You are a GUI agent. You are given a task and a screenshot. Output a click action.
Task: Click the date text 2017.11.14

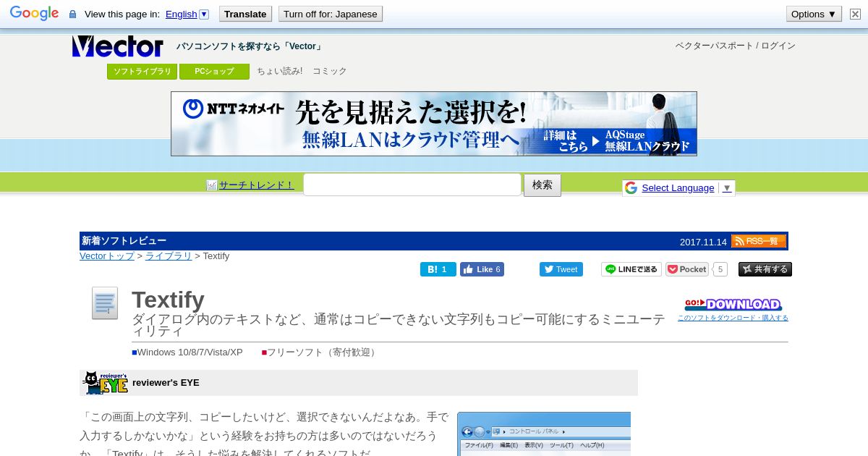[703, 242]
